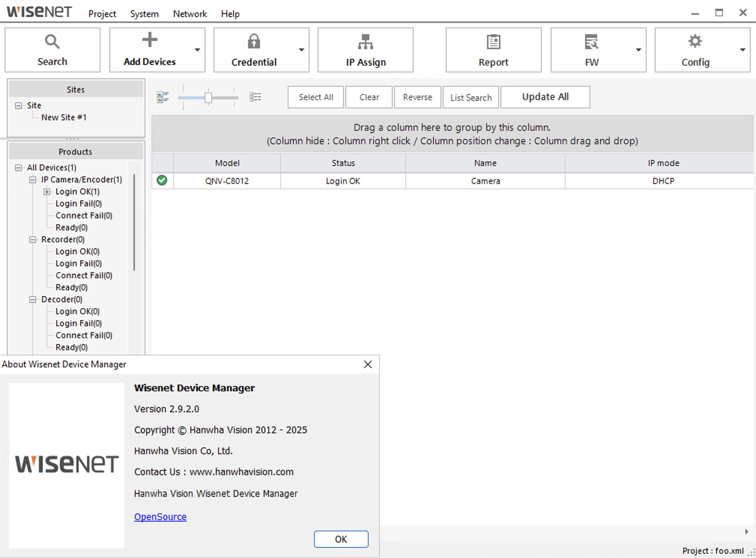Click the Credential padlock icon
The height and width of the screenshot is (558, 756).
tap(254, 41)
